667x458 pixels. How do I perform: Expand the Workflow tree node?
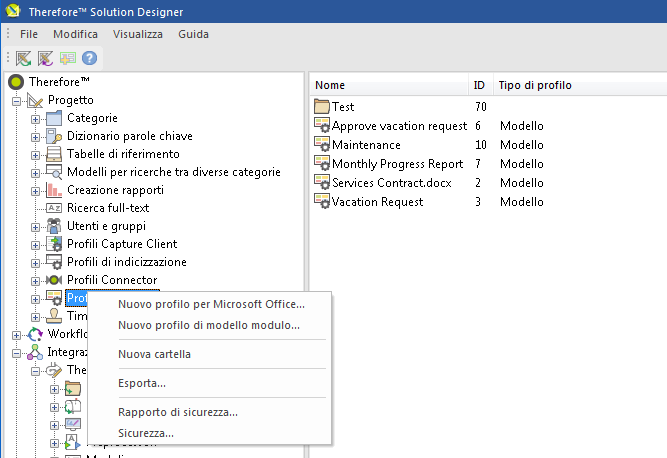click(x=16, y=336)
